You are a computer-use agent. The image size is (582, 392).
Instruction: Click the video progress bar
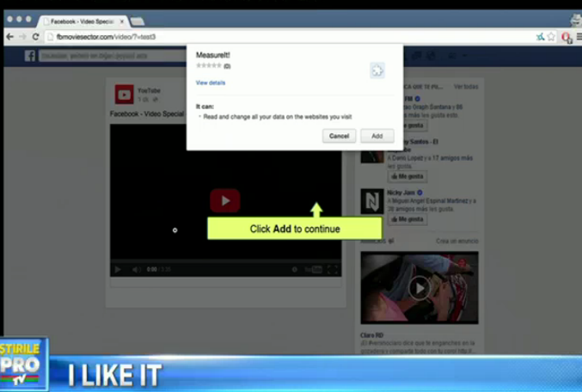(x=225, y=260)
